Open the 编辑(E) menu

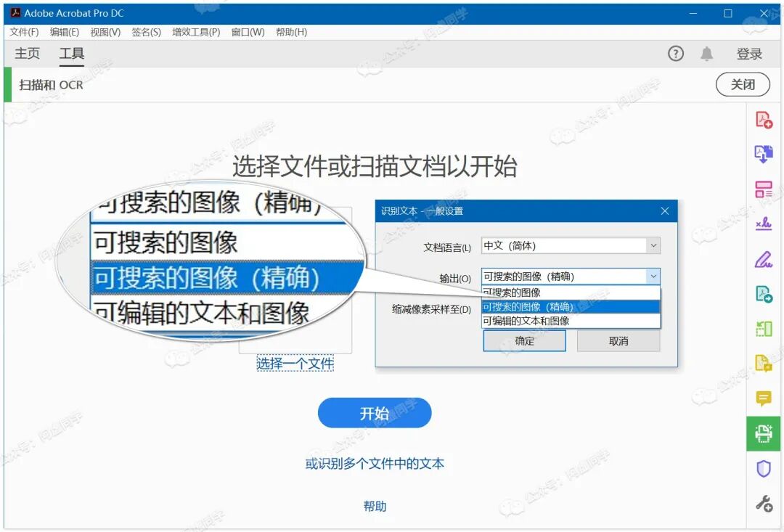(65, 32)
